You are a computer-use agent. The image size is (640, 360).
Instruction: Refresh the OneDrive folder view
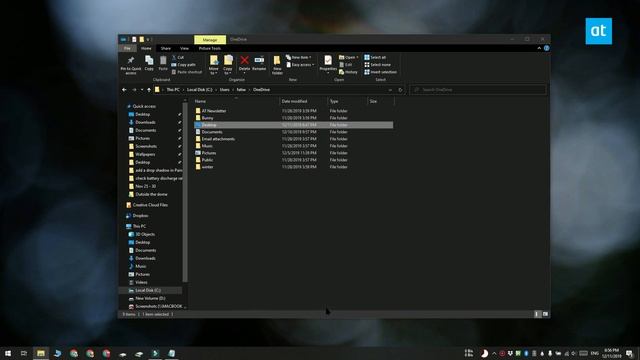tap(400, 90)
